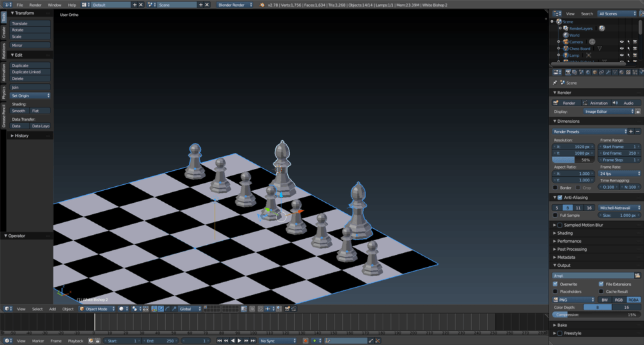Click the jump to first frame button

pyautogui.click(x=219, y=340)
